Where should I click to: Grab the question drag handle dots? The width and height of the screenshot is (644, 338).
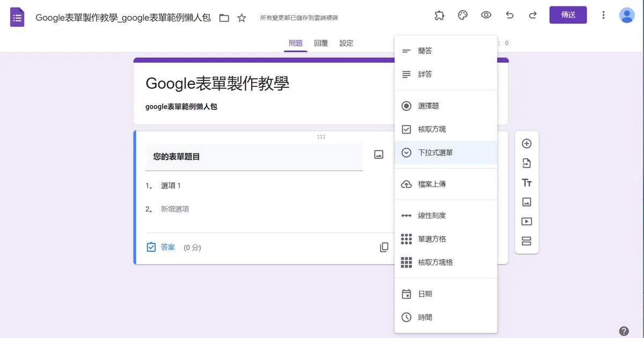(x=321, y=137)
